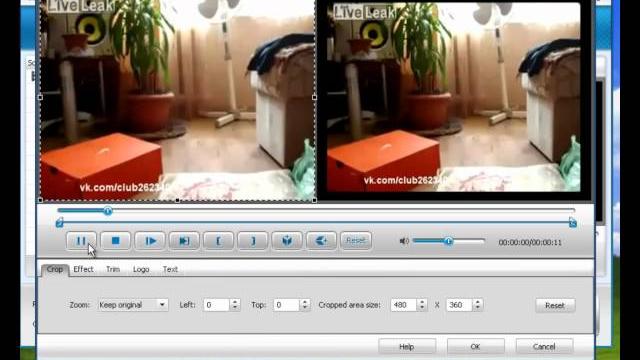Confirm changes with OK button
The image size is (640, 360).
476,347
